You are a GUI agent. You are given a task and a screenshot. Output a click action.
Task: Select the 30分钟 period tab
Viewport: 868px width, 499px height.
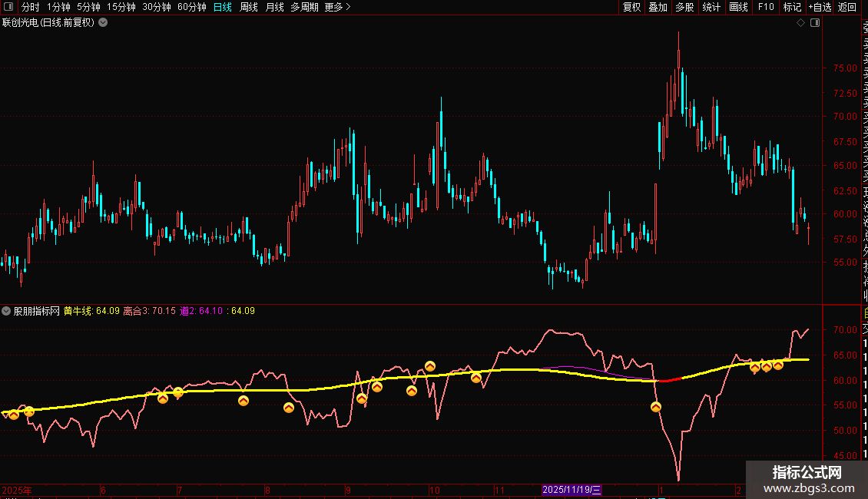pyautogui.click(x=157, y=7)
